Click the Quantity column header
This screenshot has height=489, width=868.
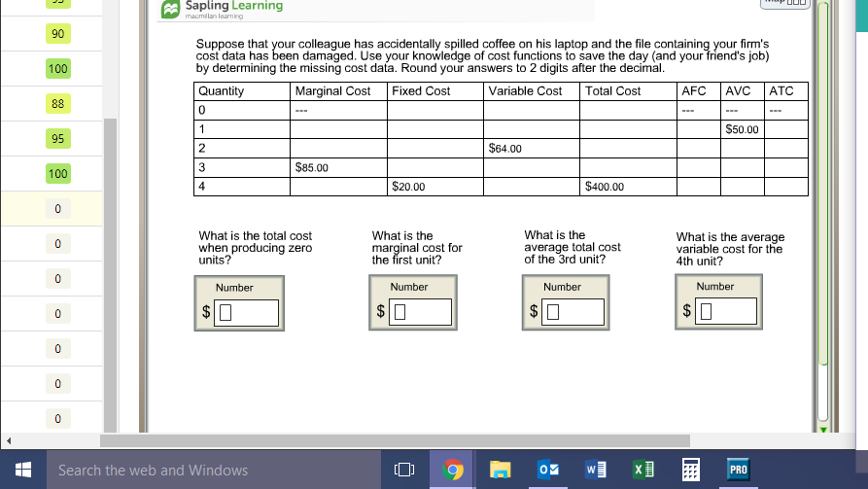(x=242, y=91)
